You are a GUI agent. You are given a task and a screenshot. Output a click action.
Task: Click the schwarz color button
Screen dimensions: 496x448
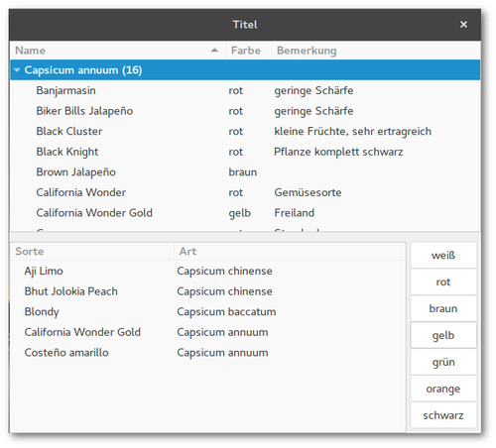tap(443, 415)
